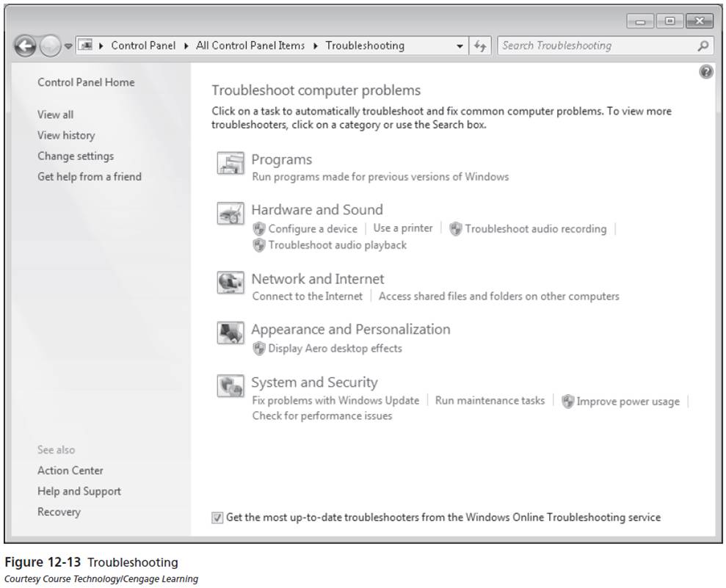This screenshot has height=588, width=726.
Task: Open the Network and Internet category icon
Action: [x=230, y=283]
